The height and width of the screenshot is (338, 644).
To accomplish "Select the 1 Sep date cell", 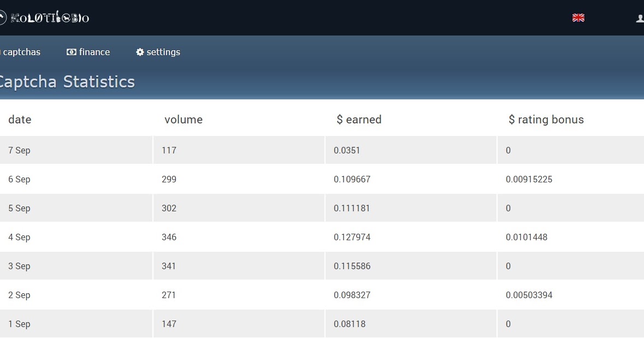I will [x=19, y=324].
